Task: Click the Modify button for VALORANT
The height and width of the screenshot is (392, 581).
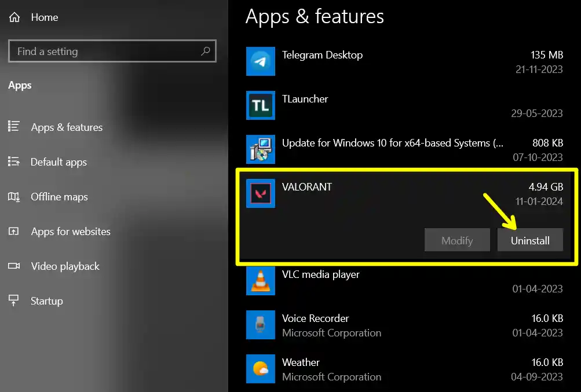Action: (x=456, y=240)
